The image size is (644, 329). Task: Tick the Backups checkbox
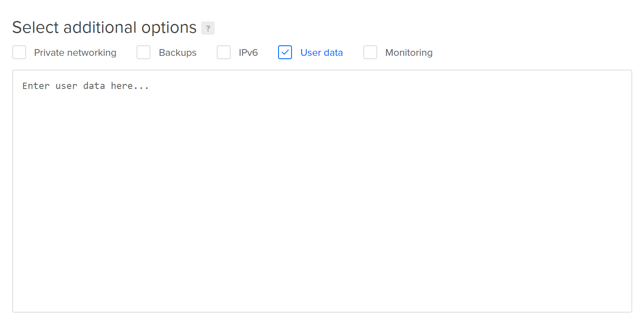point(144,52)
